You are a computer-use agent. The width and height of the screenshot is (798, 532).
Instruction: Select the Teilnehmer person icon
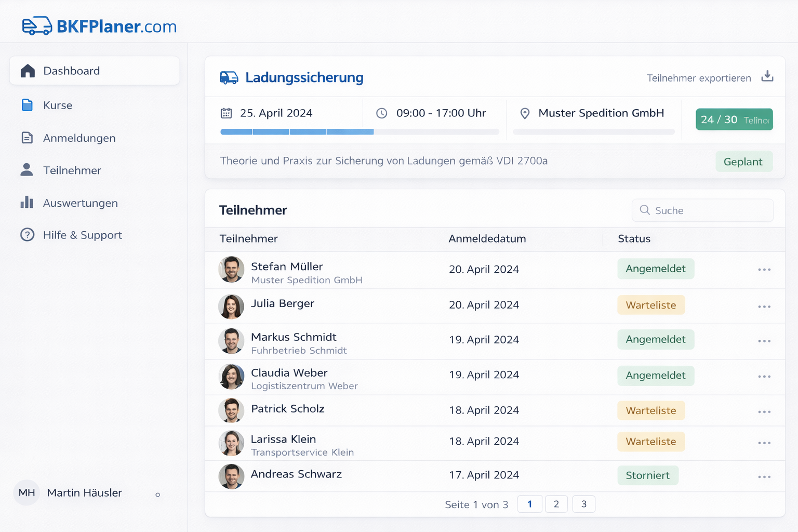(26, 170)
